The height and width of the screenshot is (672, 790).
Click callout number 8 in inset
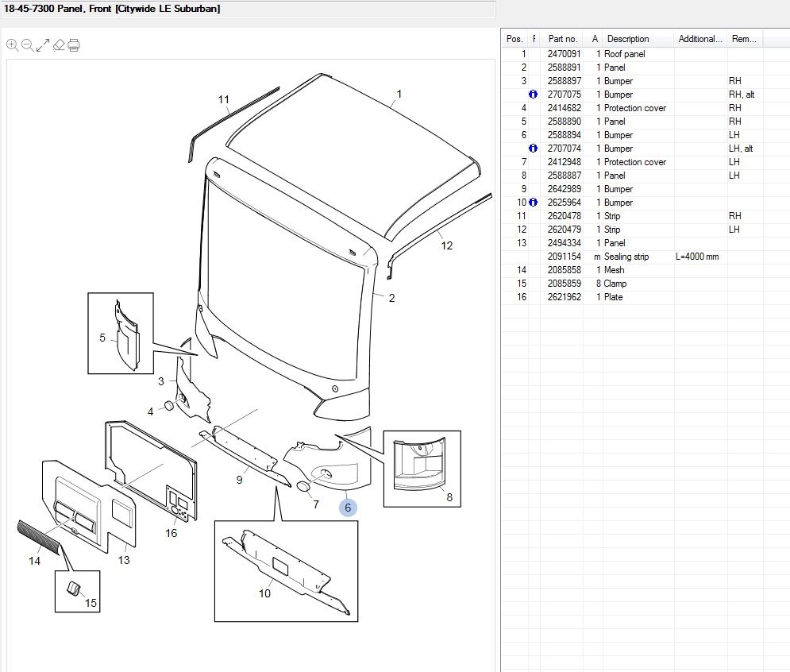[449, 497]
